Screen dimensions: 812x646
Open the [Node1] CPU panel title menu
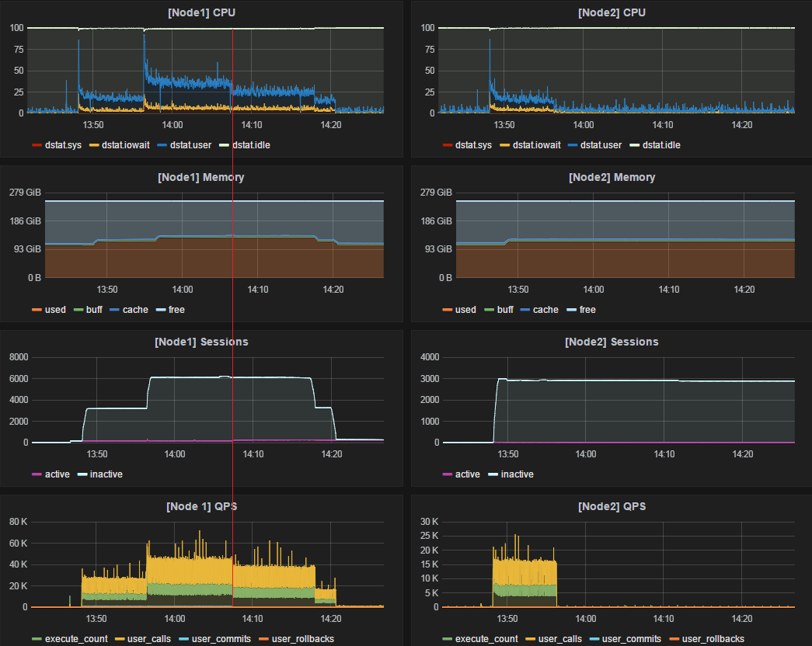(201, 12)
